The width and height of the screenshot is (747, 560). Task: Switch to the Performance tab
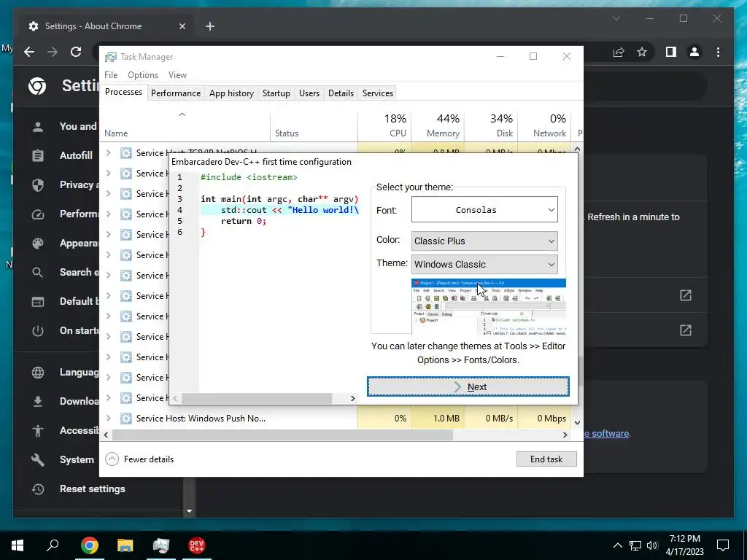click(176, 93)
